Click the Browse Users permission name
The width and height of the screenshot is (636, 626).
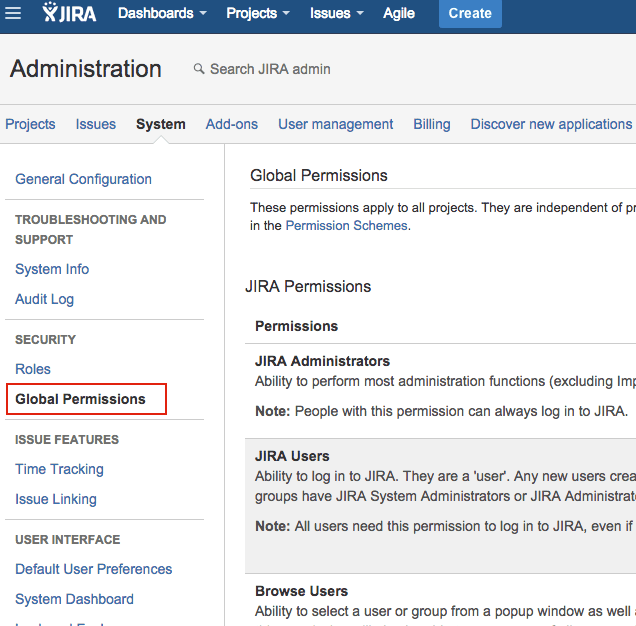point(301,591)
